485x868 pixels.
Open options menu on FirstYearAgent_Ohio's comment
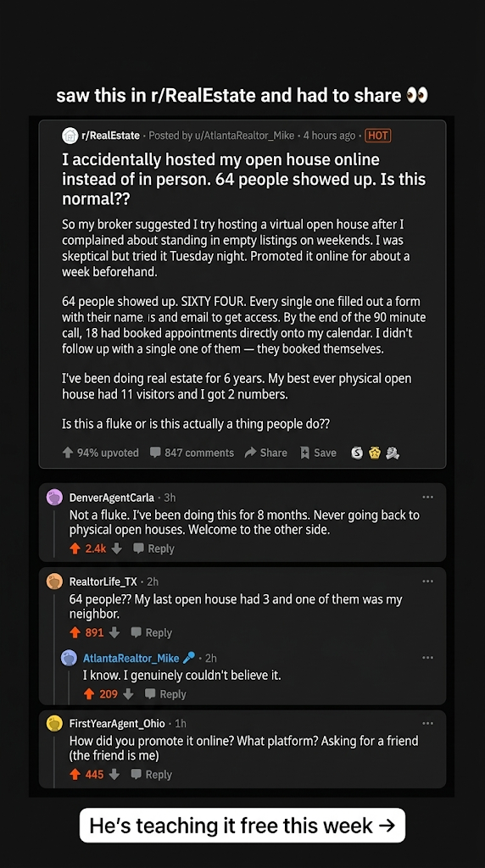point(428,723)
